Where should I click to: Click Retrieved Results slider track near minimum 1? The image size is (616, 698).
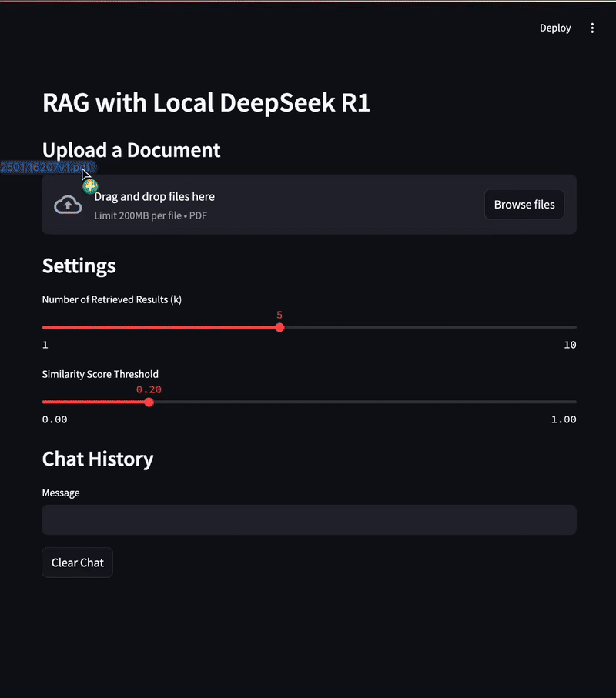click(46, 327)
